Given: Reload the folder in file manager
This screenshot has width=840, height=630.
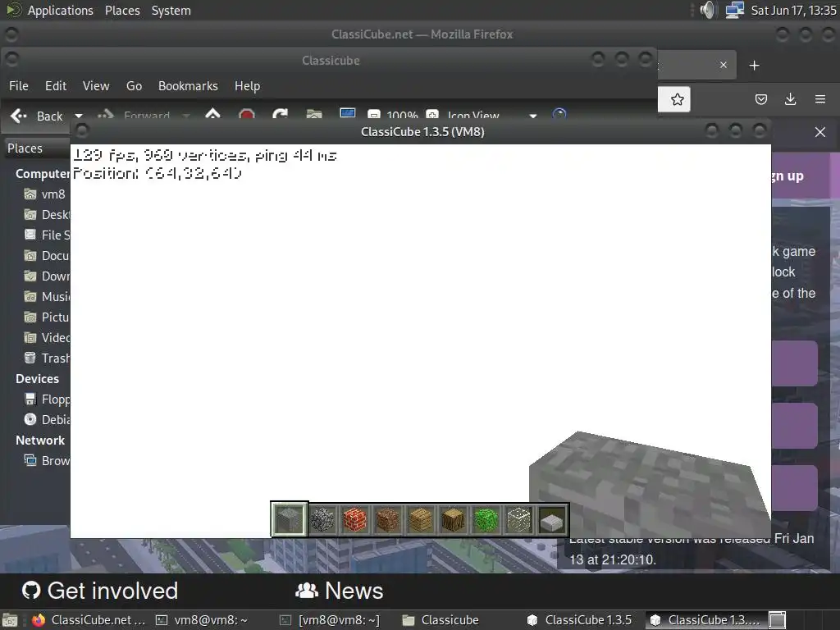Looking at the screenshot, I should [x=281, y=115].
